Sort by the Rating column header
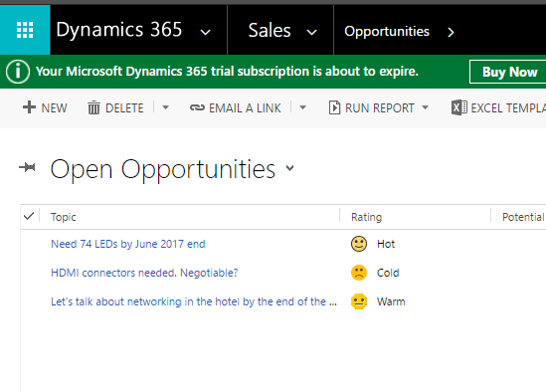This screenshot has width=546, height=392. [x=366, y=217]
